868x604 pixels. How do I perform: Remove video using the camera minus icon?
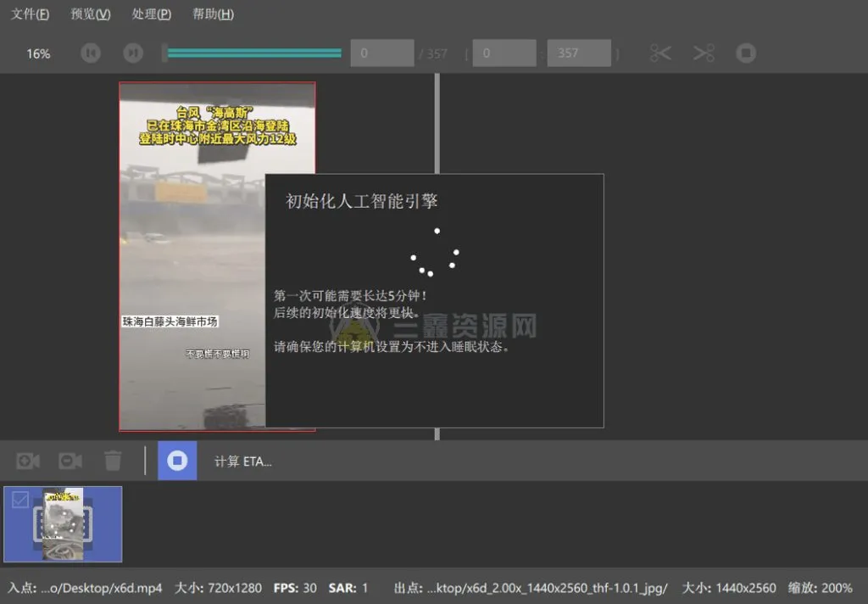(70, 461)
